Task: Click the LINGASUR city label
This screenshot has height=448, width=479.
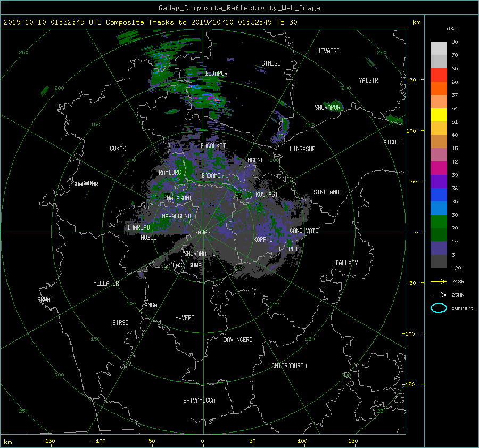Action: click(x=302, y=149)
